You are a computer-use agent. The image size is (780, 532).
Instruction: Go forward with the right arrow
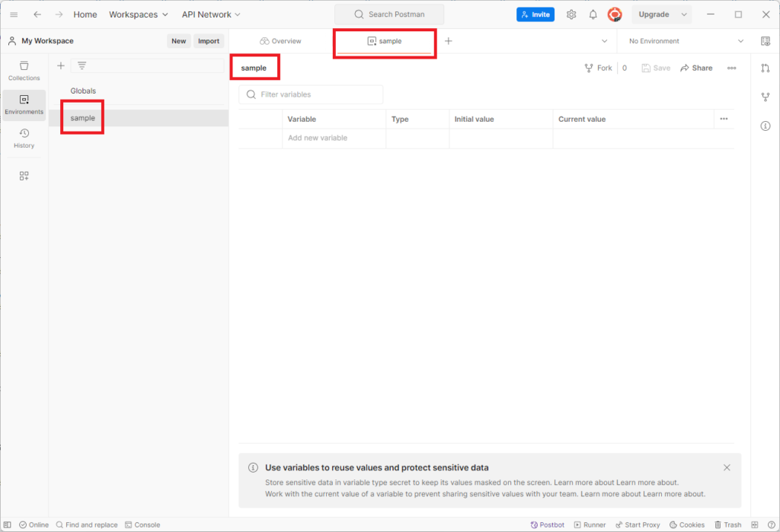[x=59, y=14]
